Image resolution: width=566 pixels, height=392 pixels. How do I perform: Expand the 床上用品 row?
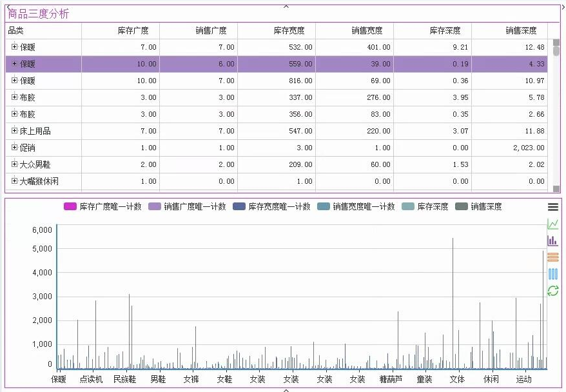point(14,130)
